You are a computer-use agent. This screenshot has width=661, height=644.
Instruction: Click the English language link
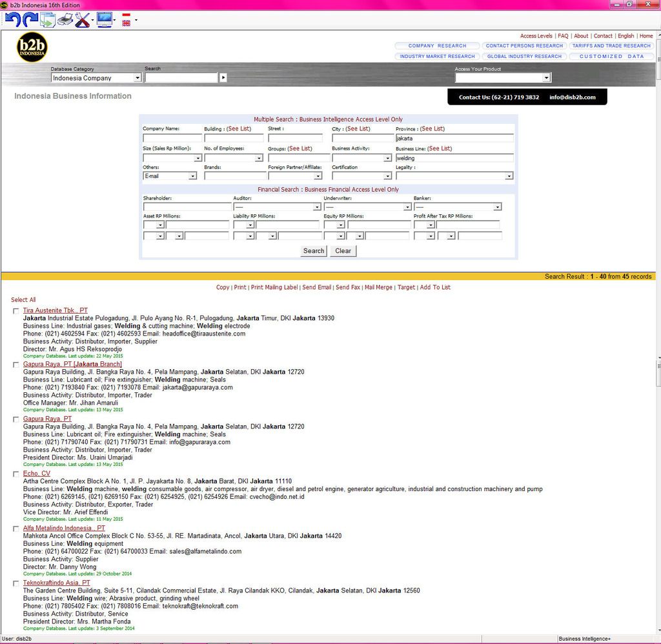tap(625, 36)
